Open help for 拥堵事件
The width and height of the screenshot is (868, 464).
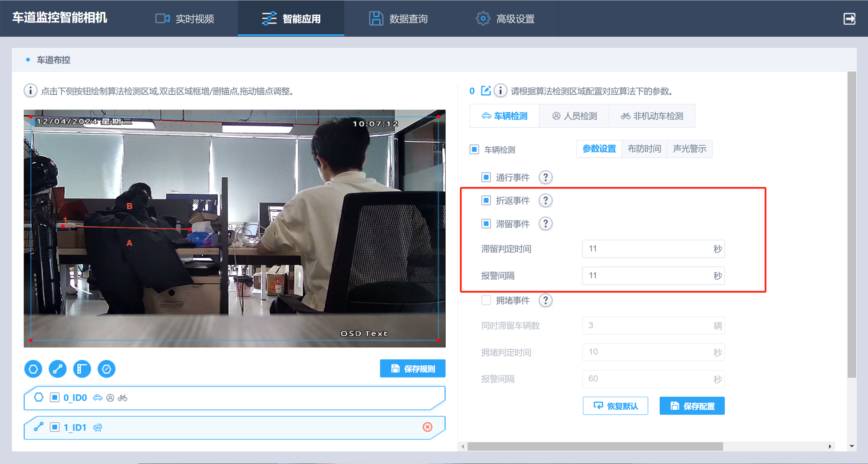[546, 300]
